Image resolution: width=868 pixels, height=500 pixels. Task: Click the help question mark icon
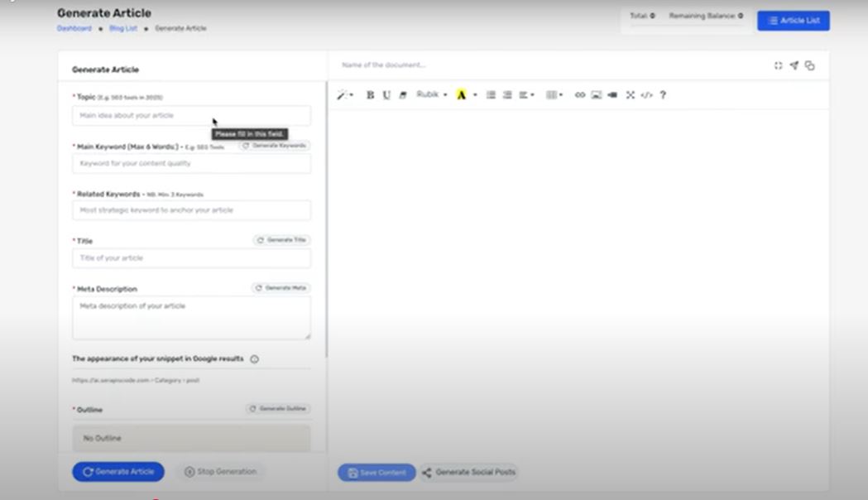click(x=662, y=95)
